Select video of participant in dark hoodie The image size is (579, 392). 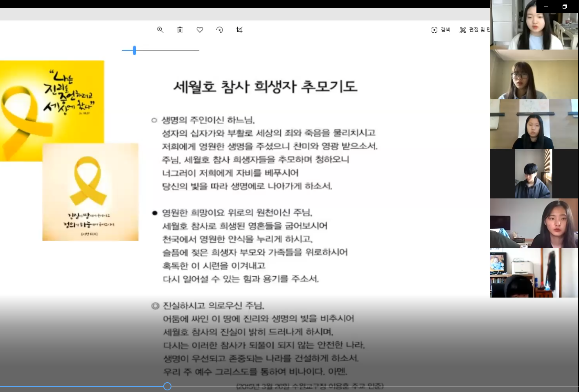click(533, 174)
